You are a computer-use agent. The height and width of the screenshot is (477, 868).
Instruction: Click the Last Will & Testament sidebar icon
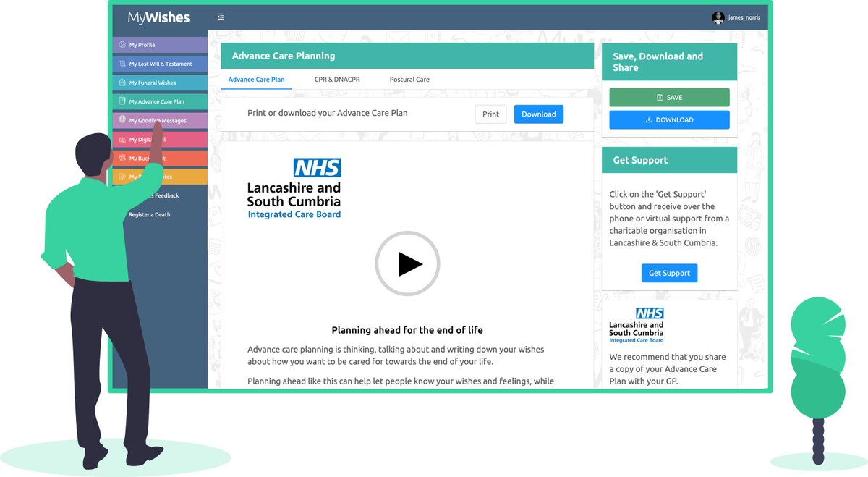pos(122,64)
